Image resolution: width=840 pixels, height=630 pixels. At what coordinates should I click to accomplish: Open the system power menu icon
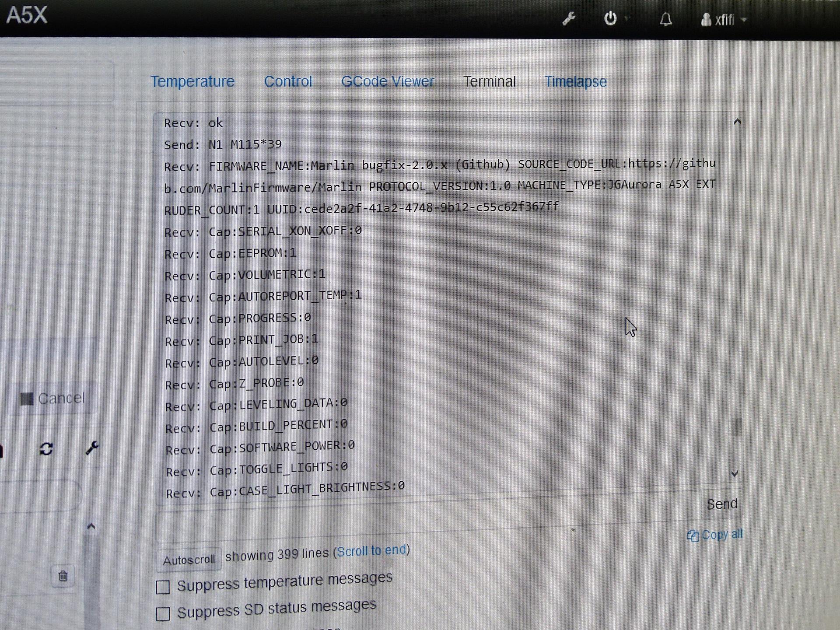[611, 19]
